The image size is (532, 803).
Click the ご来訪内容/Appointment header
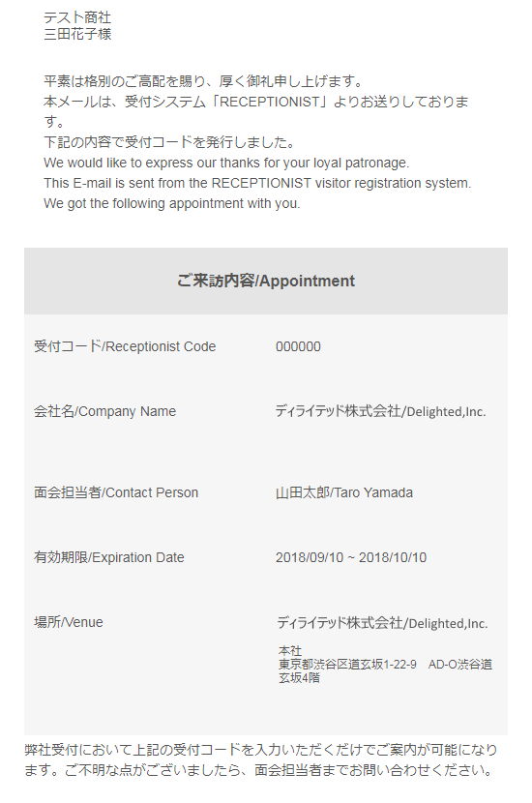coord(266,281)
